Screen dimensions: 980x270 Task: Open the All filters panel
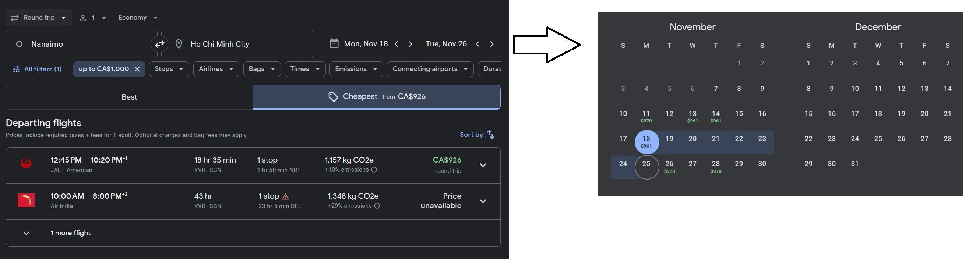(x=37, y=69)
